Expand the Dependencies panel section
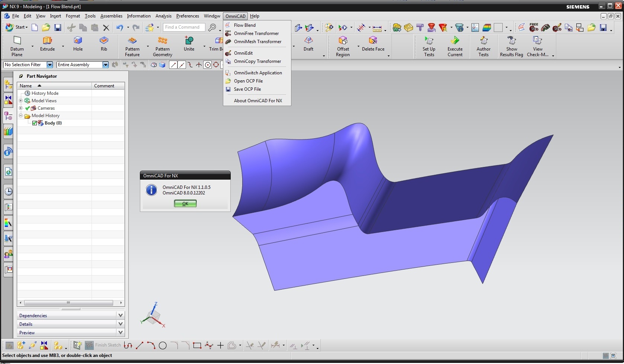 coord(71,315)
